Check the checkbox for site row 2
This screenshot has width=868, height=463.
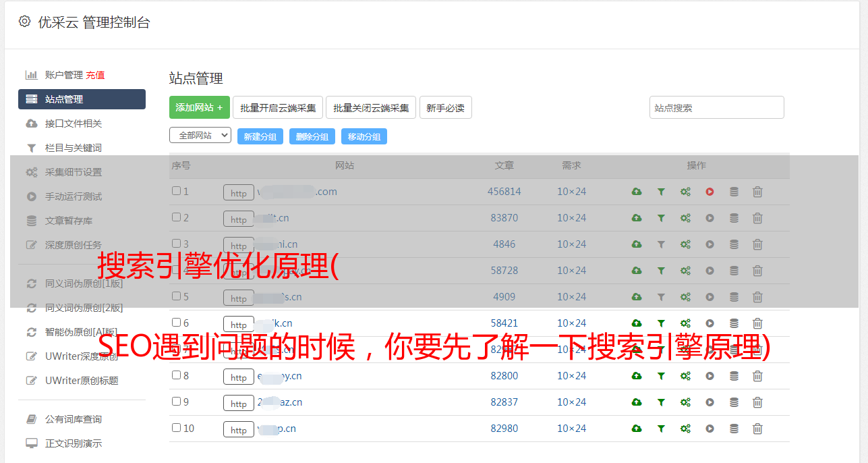pyautogui.click(x=176, y=217)
